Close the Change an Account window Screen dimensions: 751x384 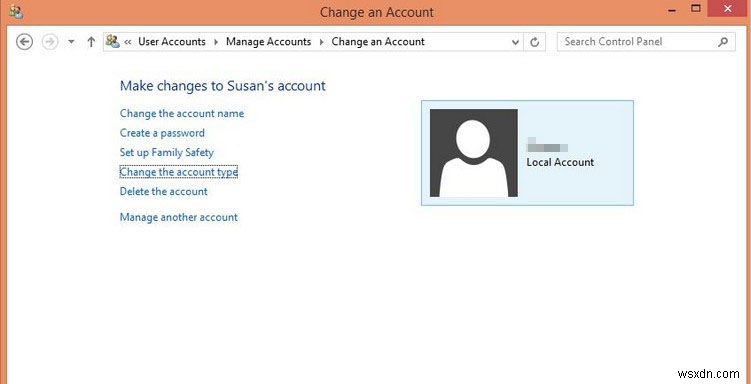point(728,8)
